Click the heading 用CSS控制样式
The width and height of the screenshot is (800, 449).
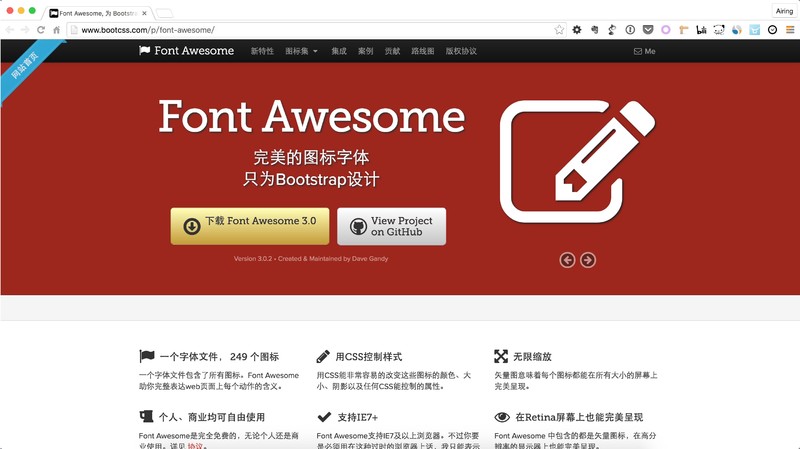[368, 357]
